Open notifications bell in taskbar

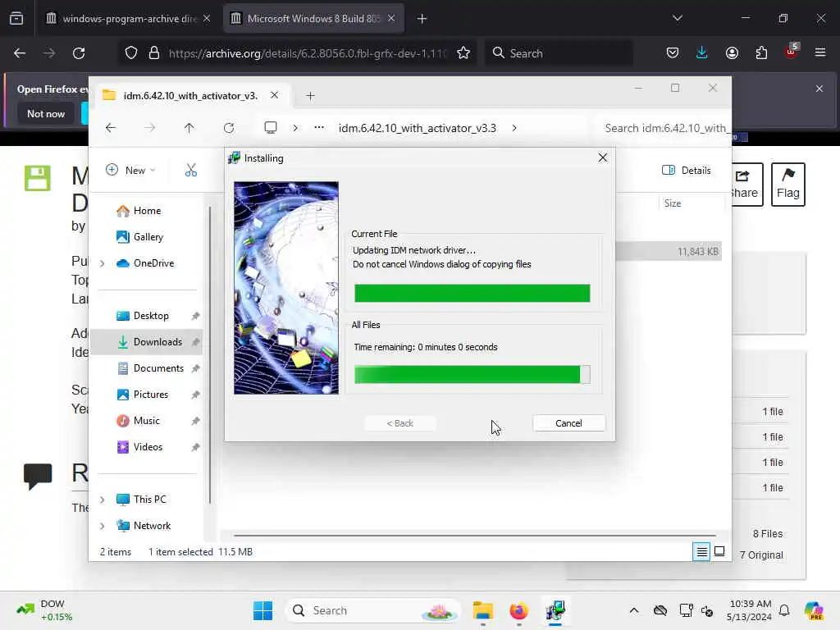(x=784, y=610)
